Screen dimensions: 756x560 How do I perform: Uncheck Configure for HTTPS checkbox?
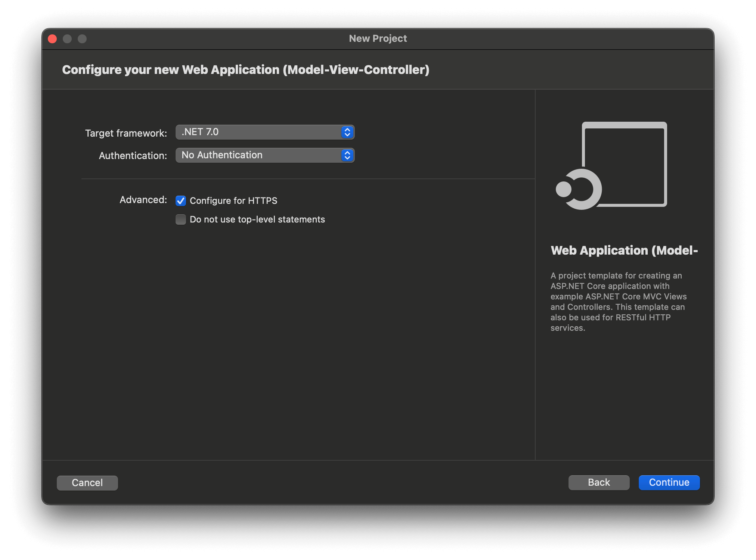click(181, 201)
